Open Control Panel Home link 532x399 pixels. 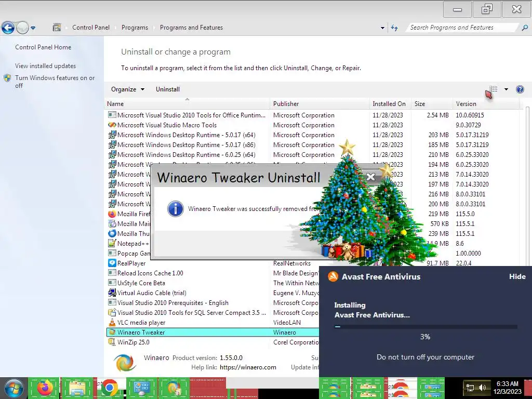point(43,47)
